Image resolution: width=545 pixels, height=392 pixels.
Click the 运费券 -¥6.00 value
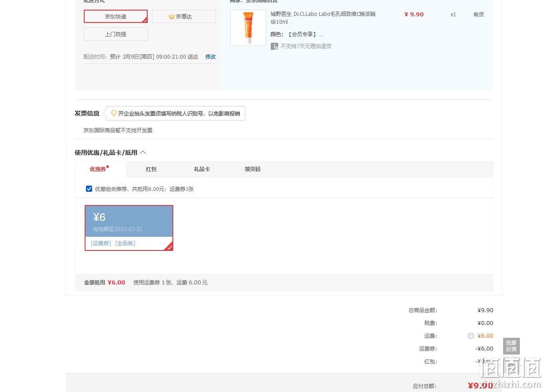point(485,349)
